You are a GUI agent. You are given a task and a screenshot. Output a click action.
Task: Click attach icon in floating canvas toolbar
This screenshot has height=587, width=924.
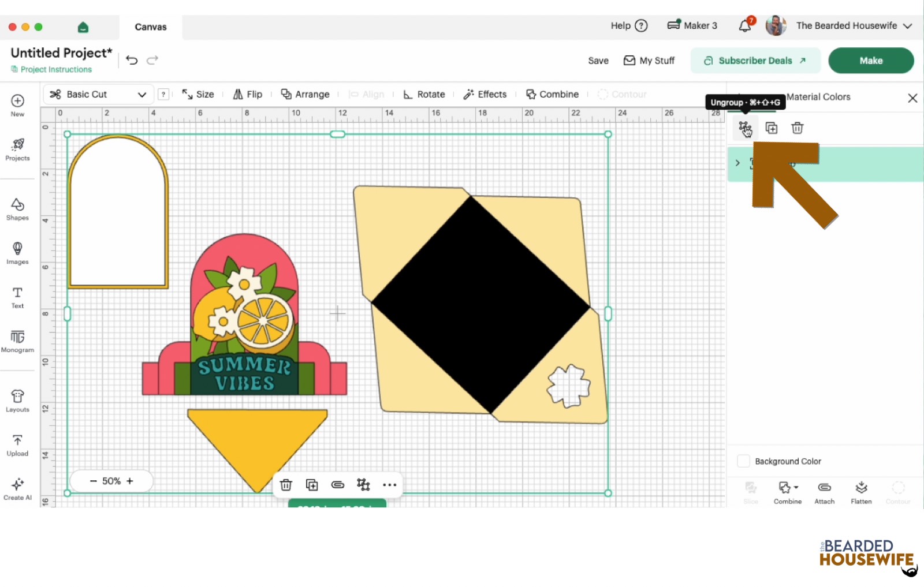coord(338,485)
